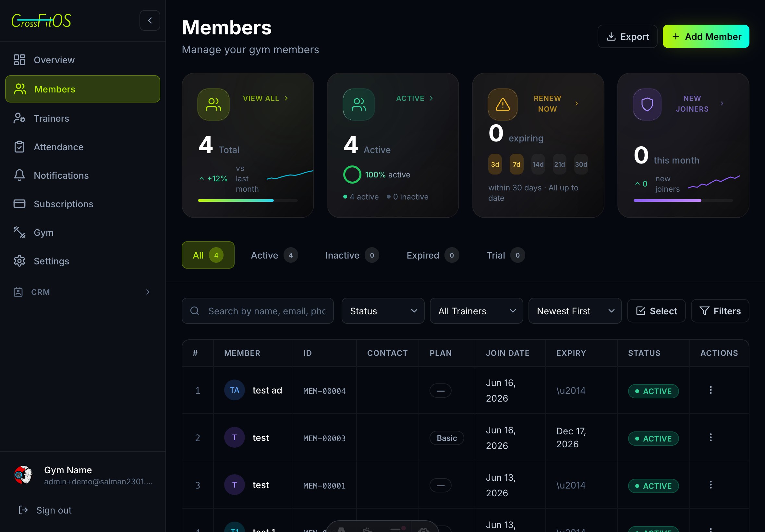Select the 21d expiry window chip
Image resolution: width=765 pixels, height=532 pixels.
[559, 164]
